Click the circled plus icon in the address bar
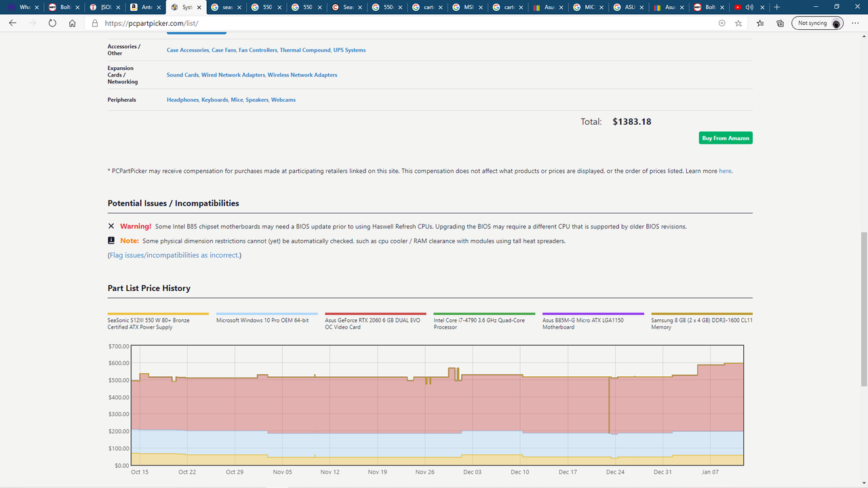 [x=722, y=23]
